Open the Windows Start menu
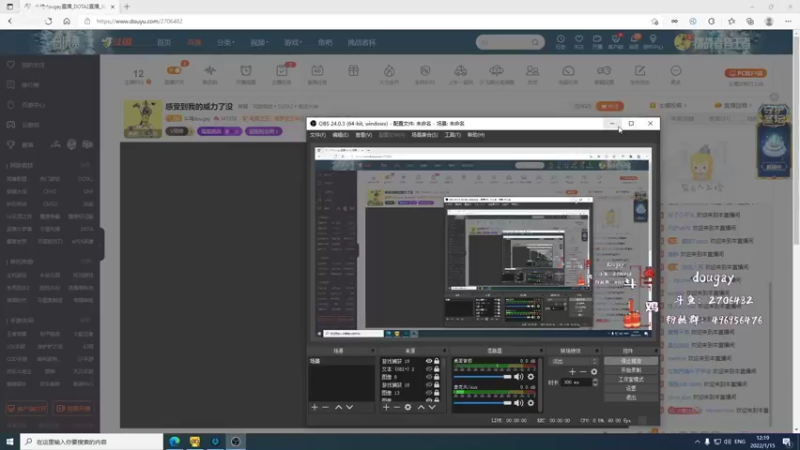This screenshot has height=450, width=800. [x=10, y=441]
